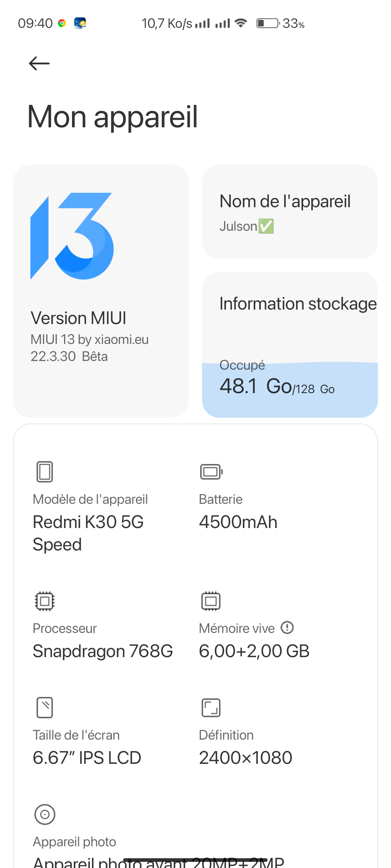Tap the 48.1 Go storage usage bar

click(x=290, y=390)
